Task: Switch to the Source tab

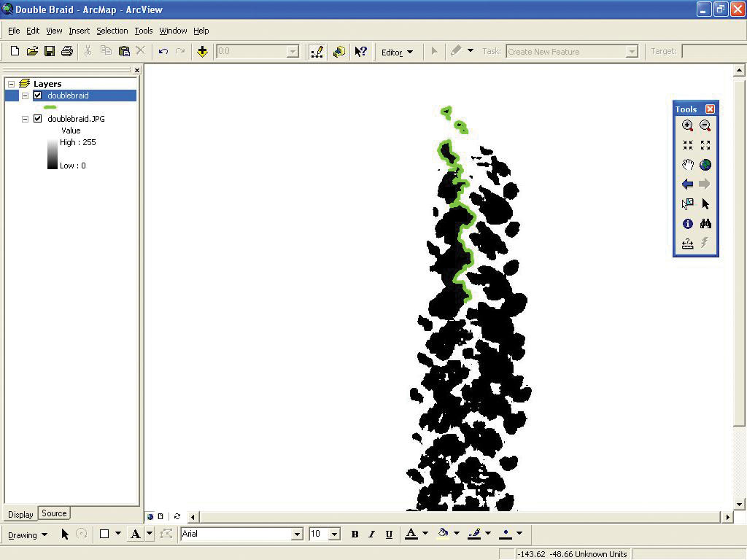Action: tap(54, 513)
